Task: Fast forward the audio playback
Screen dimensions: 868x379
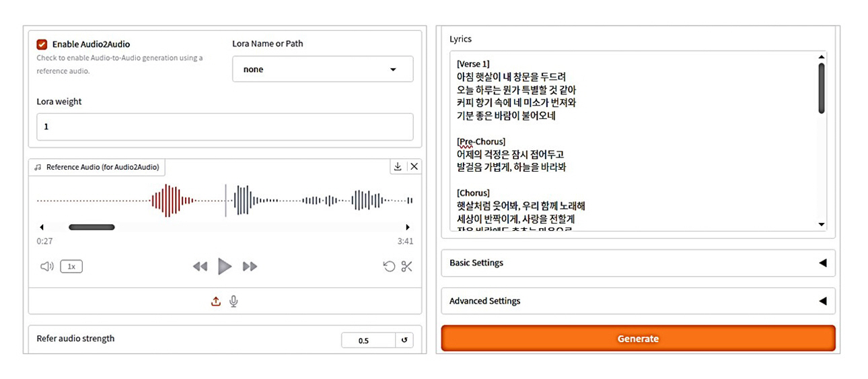Action: [x=250, y=267]
